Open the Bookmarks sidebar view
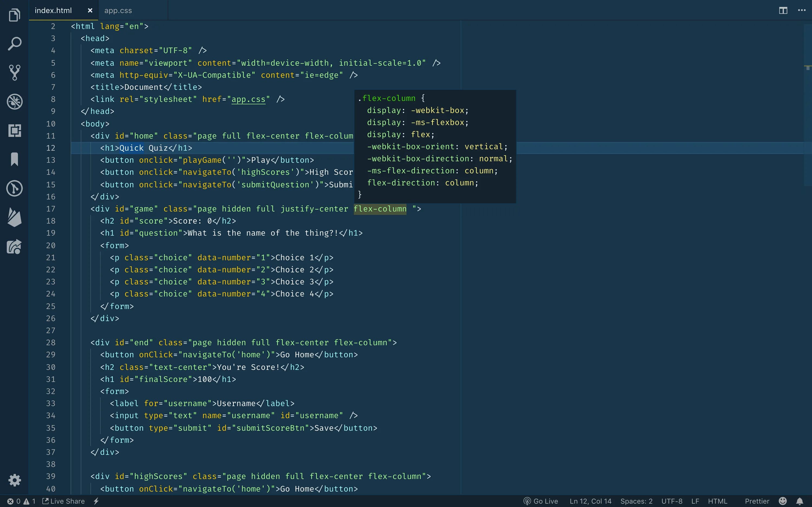The height and width of the screenshot is (507, 812). [14, 159]
